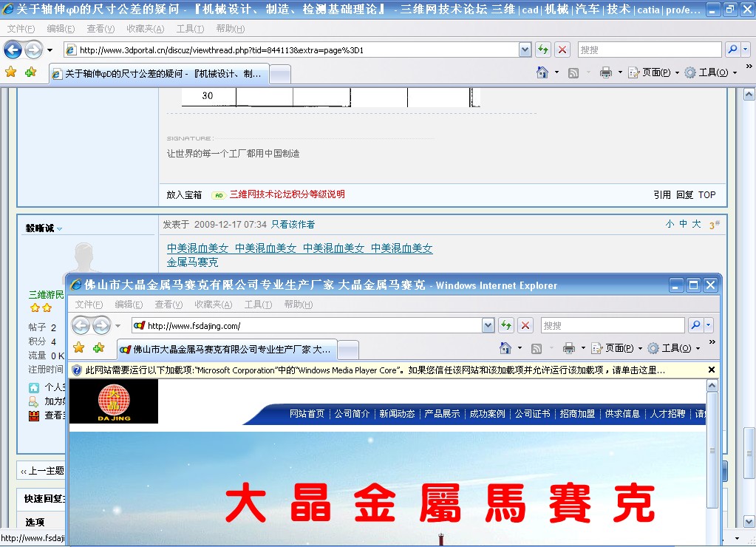This screenshot has height=547, width=756.
Task: Click 回复 link on forum post
Action: 684,195
